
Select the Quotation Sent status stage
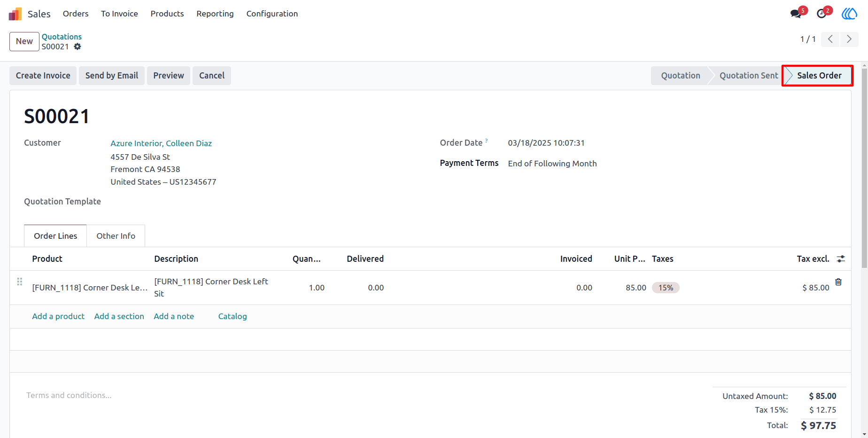(749, 76)
